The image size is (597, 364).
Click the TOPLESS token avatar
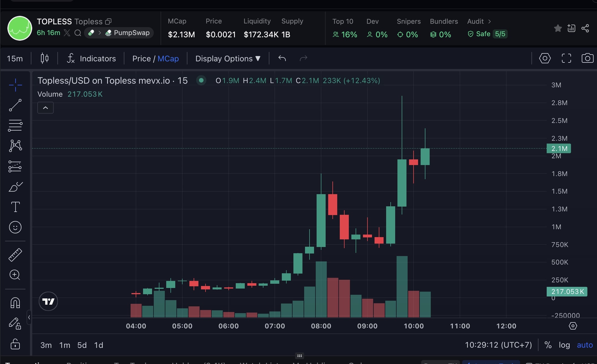click(x=20, y=28)
